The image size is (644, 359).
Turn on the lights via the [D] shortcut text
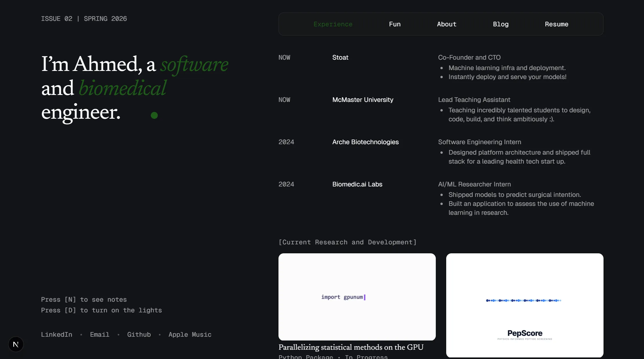pyautogui.click(x=101, y=310)
